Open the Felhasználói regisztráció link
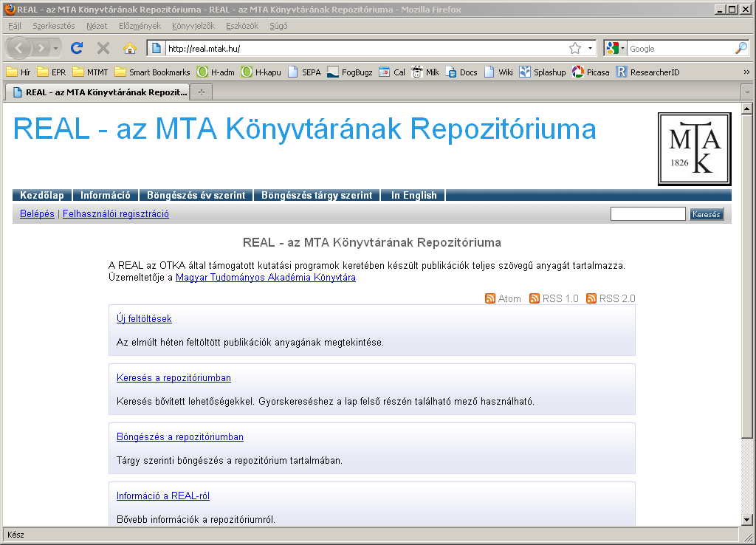 pos(116,213)
